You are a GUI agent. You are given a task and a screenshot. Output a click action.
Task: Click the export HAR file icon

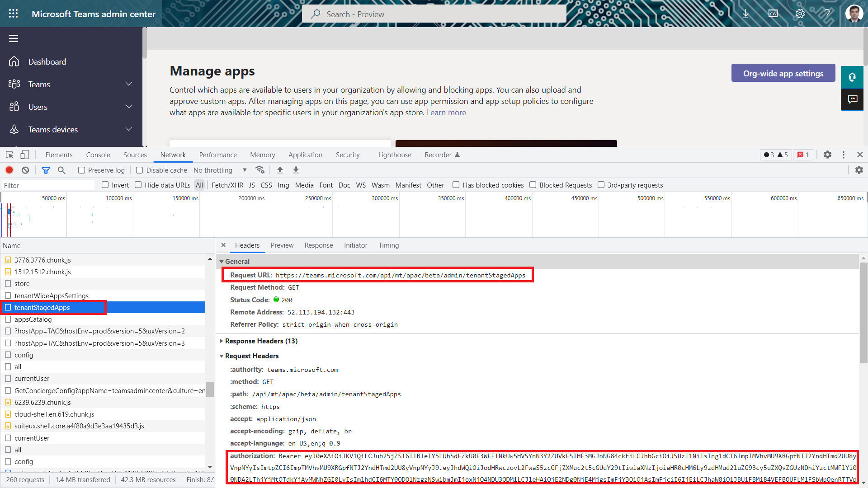[x=296, y=170]
